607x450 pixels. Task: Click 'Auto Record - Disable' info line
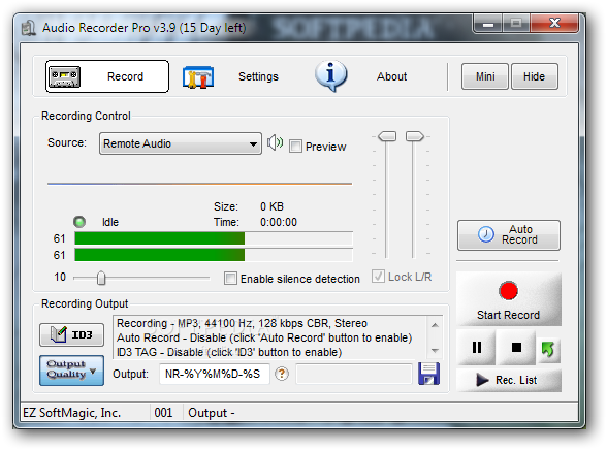[264, 338]
